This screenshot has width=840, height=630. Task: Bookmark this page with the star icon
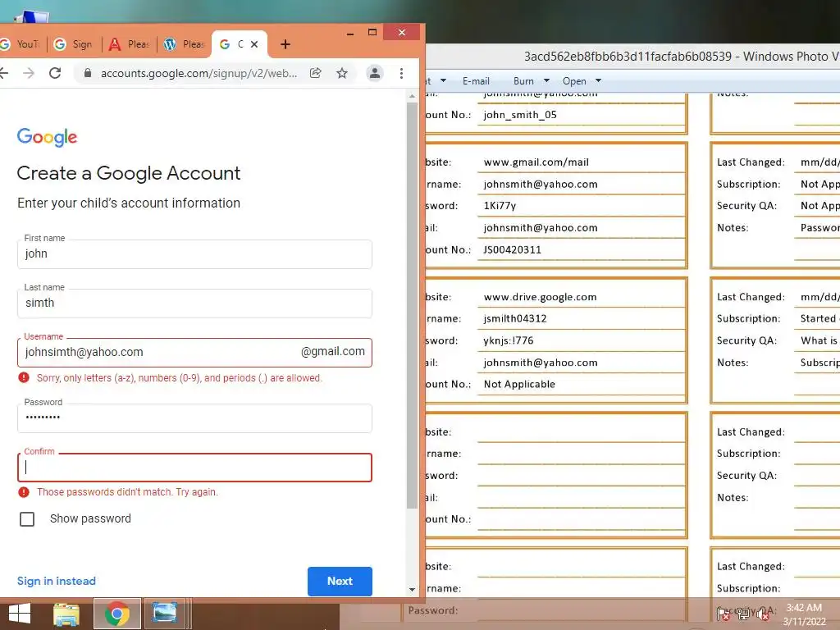[x=342, y=73]
